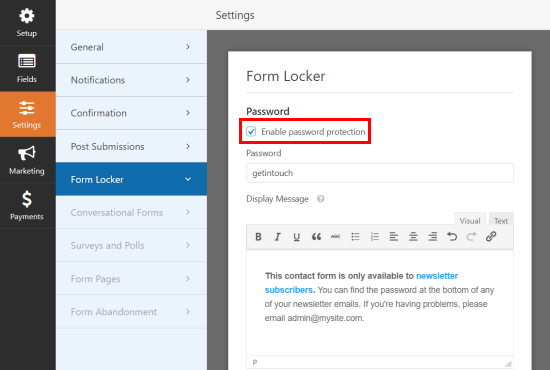
Task: Select the Form Locker section
Action: 132,179
